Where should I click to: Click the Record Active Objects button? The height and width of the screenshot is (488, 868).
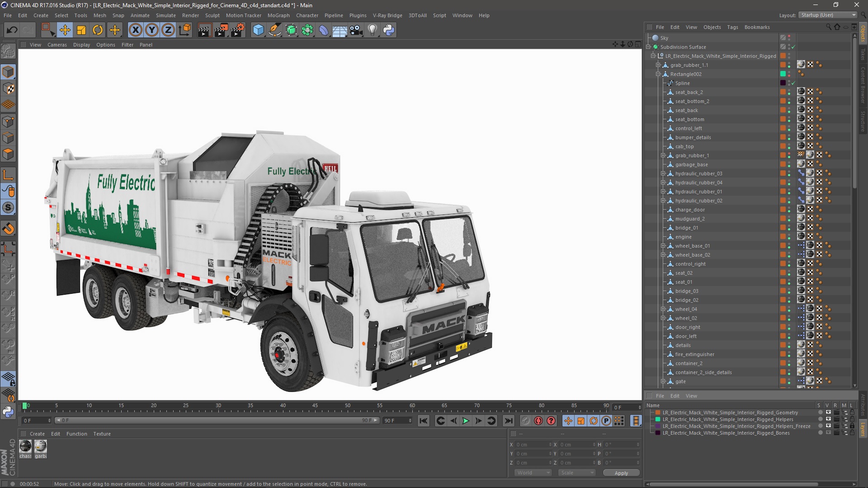[x=525, y=421]
